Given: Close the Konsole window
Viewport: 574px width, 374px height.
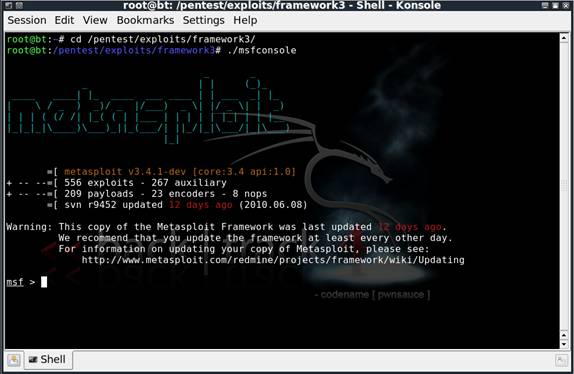Looking at the screenshot, I should tap(565, 5).
